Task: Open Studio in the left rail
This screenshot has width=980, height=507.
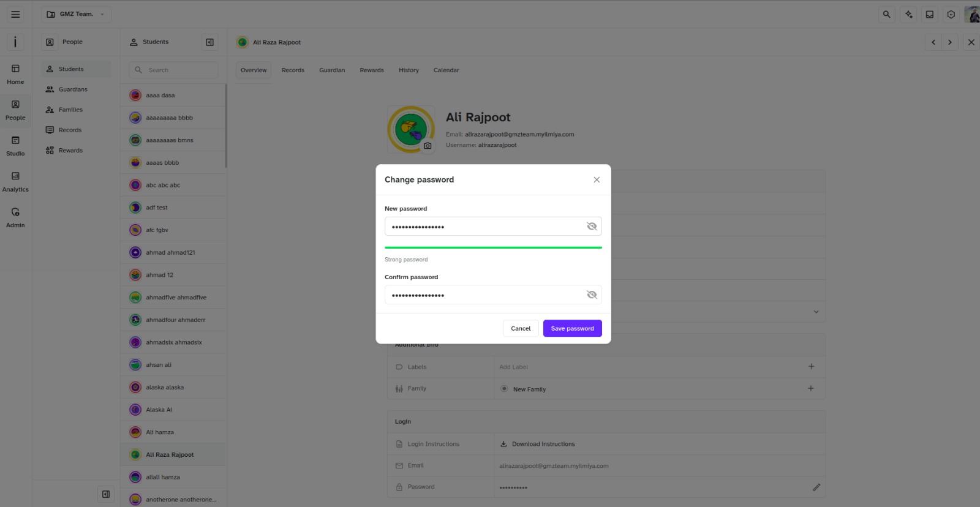Action: pyautogui.click(x=15, y=146)
